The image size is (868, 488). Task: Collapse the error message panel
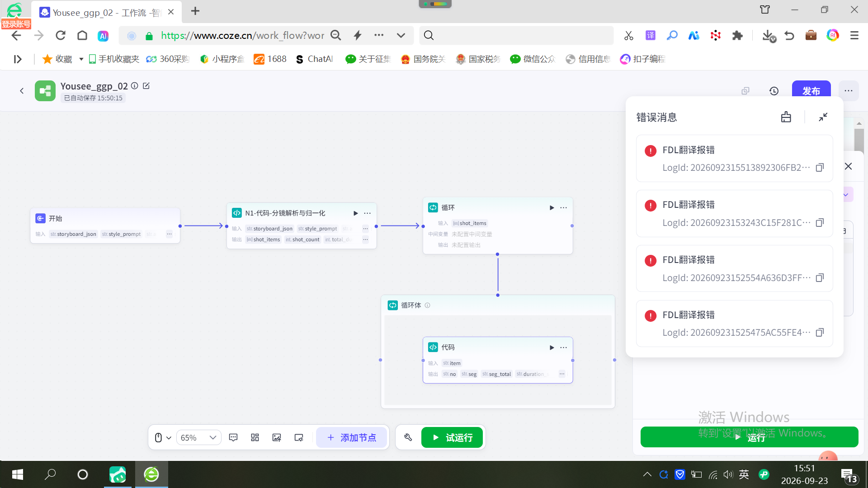[x=823, y=117]
